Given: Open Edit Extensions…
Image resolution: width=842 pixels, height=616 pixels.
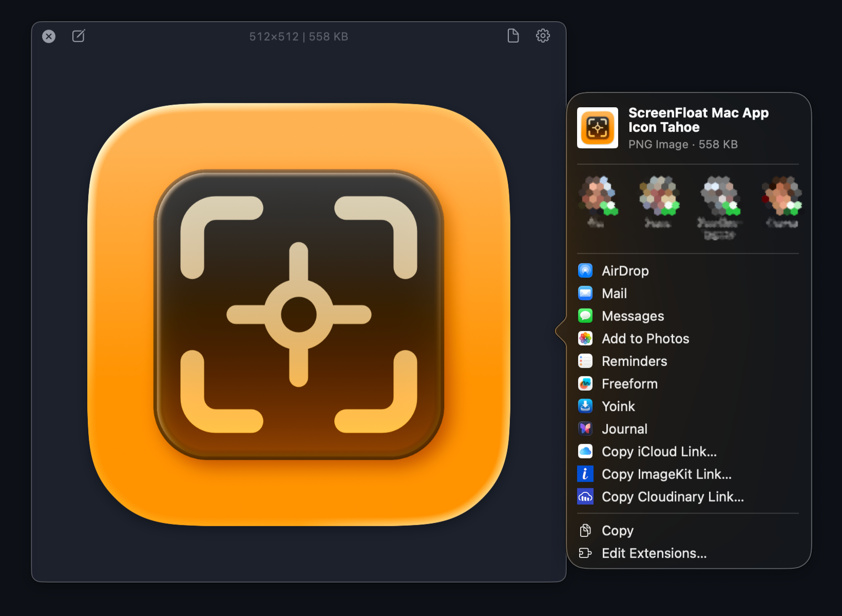Looking at the screenshot, I should [x=654, y=553].
